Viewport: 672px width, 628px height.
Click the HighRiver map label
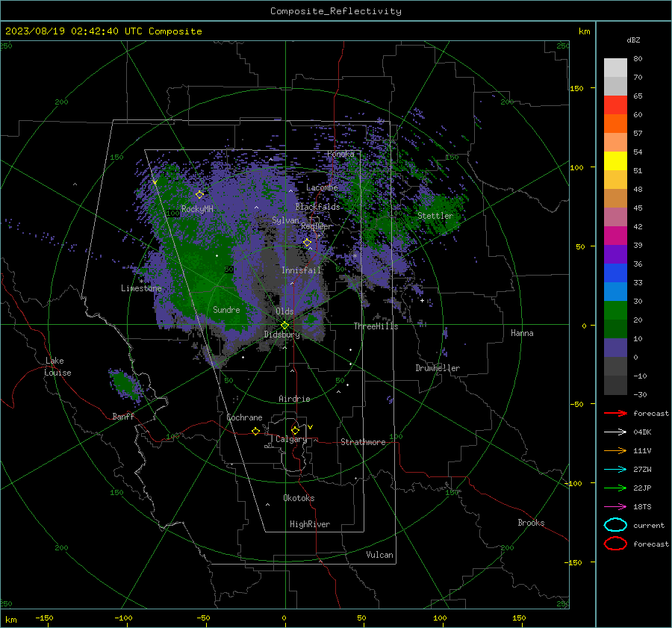pyautogui.click(x=310, y=524)
